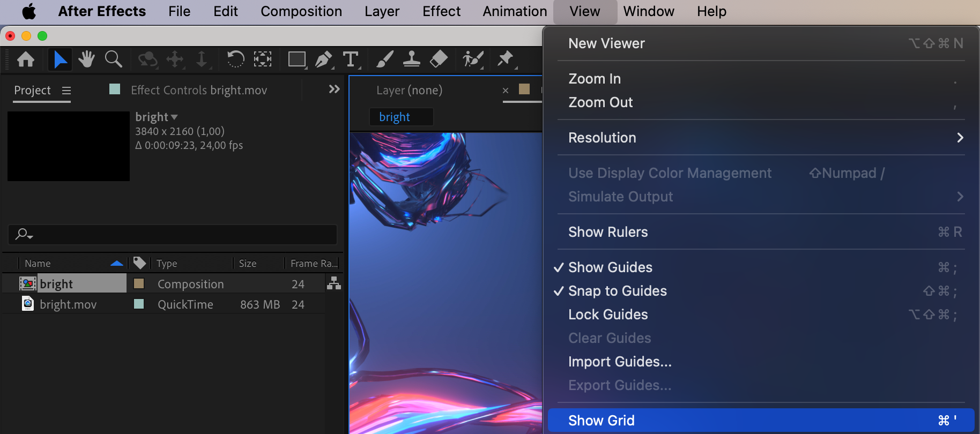The image size is (980, 434).
Task: Click the composition icon beside bright
Action: click(x=28, y=283)
